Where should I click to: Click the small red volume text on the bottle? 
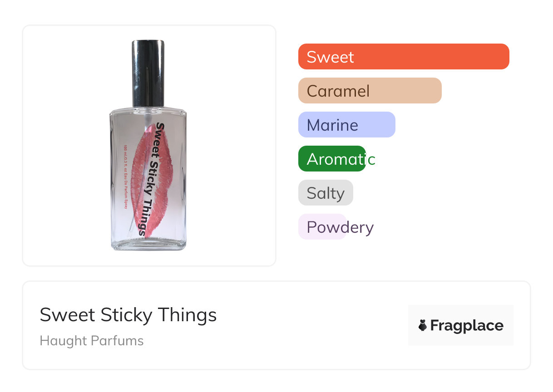125,176
